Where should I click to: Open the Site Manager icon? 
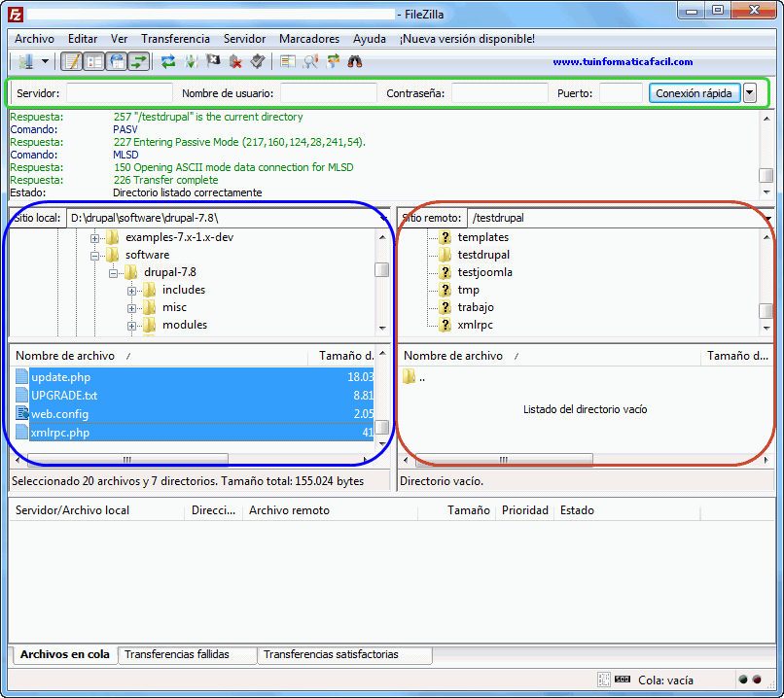[x=26, y=61]
